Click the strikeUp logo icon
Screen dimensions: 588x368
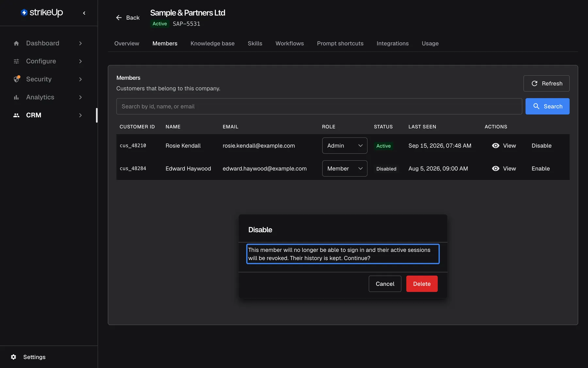24,13
